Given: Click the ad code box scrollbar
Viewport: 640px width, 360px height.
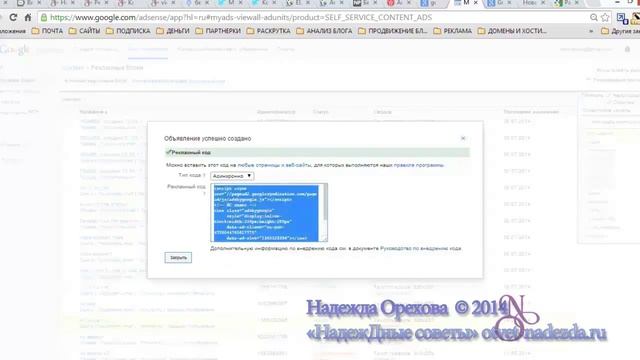Looking at the screenshot, I should tap(325, 202).
